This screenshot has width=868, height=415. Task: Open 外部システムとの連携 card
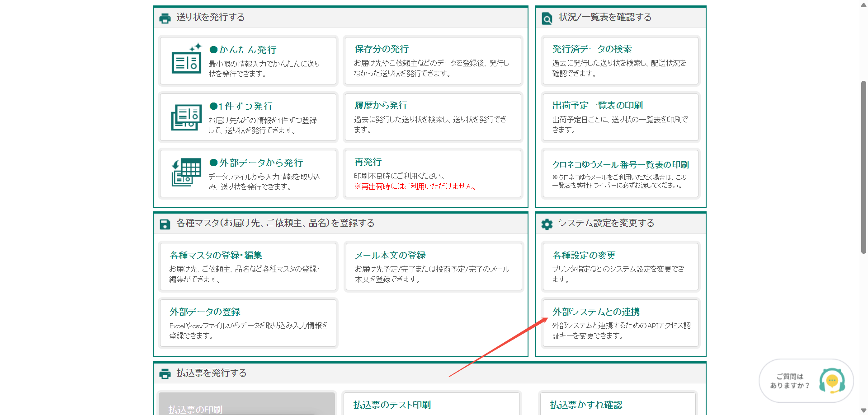(620, 323)
